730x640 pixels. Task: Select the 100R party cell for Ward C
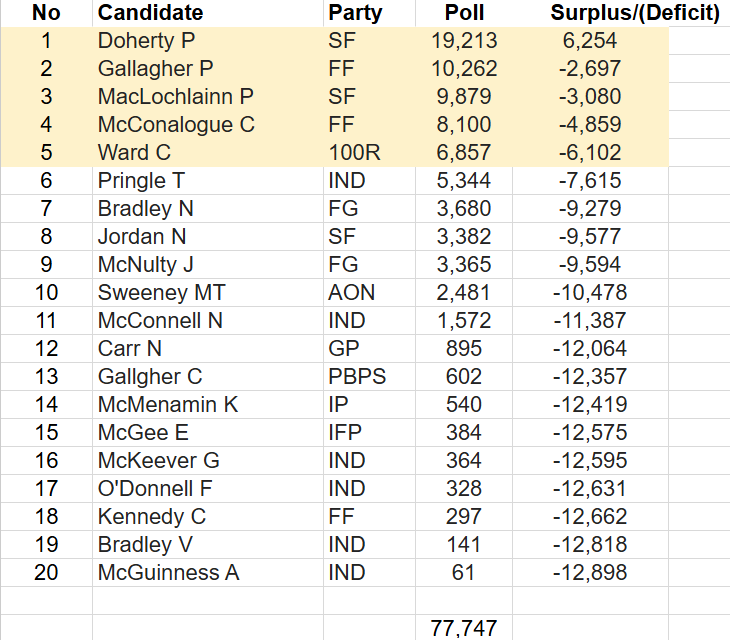click(x=369, y=153)
